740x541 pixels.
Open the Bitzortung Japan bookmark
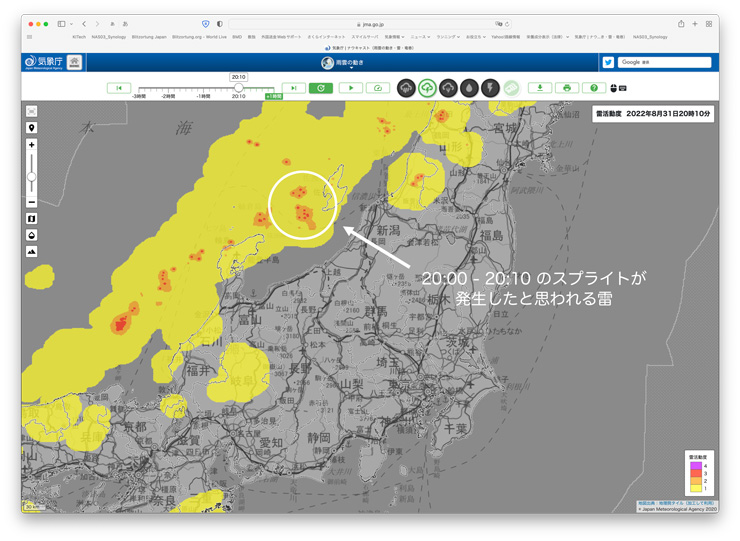[x=148, y=36]
